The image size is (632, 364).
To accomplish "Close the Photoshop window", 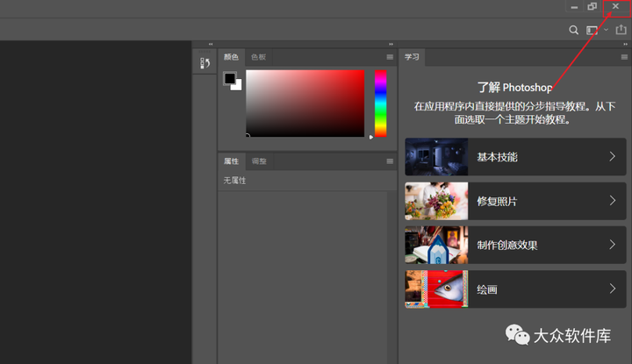I will (x=615, y=6).
